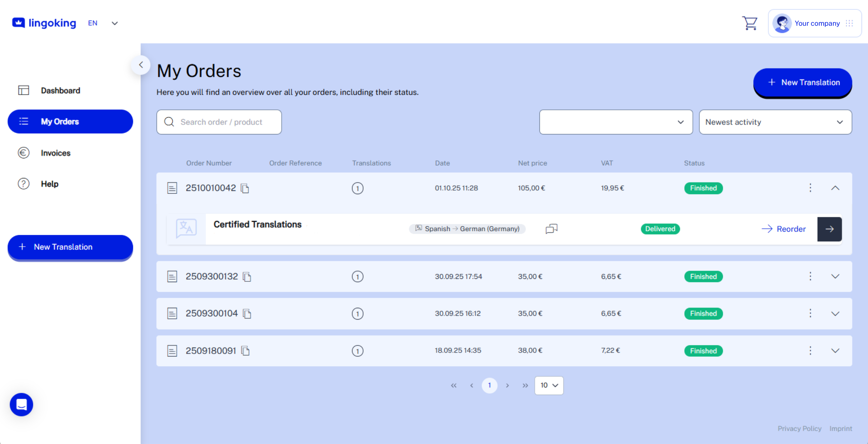Open the conversation icon on the Certified Translations row
Viewport: 868px width, 444px height.
point(551,229)
